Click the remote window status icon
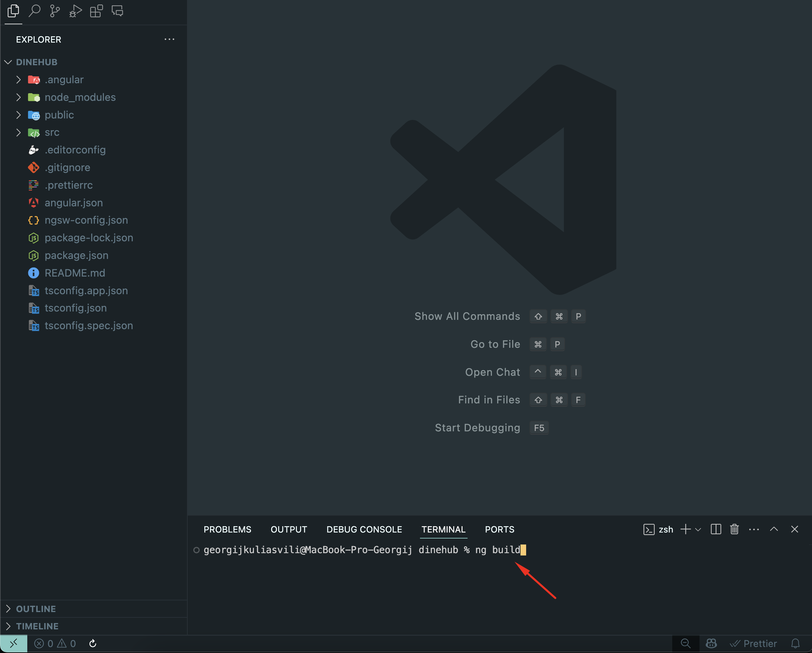The image size is (812, 653). click(14, 644)
